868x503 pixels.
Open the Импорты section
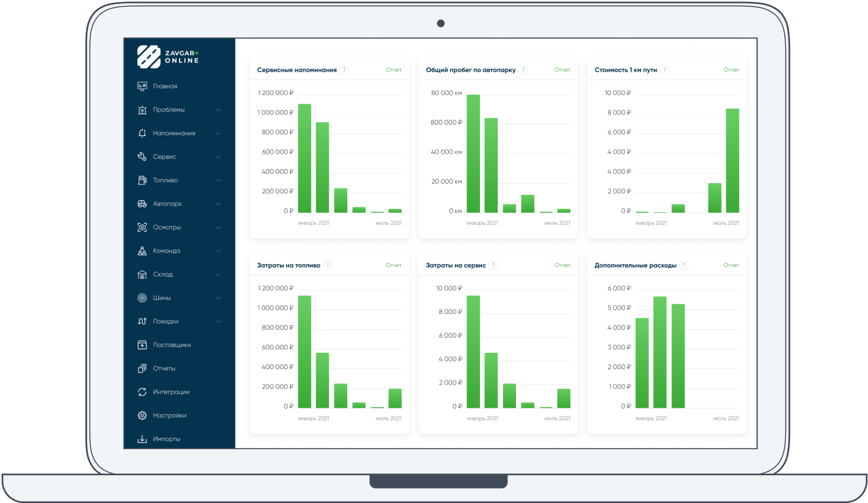click(167, 439)
